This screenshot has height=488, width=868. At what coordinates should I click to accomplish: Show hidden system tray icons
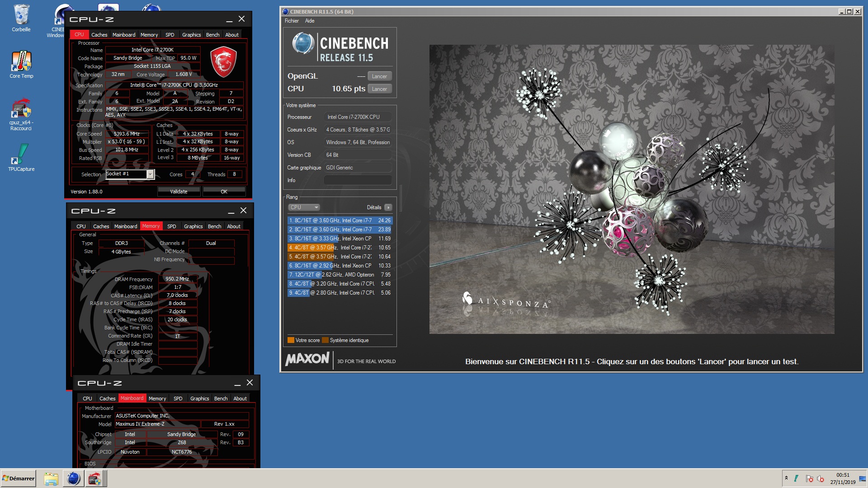coord(786,478)
